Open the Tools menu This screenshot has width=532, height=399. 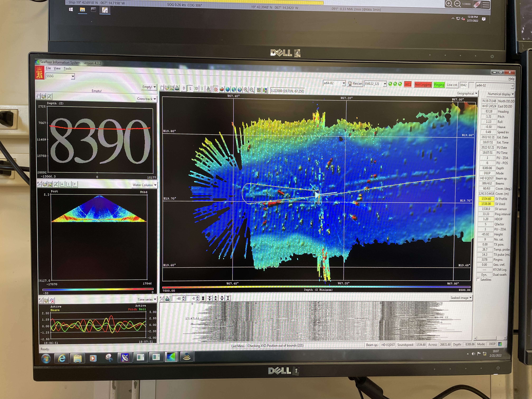pos(68,68)
